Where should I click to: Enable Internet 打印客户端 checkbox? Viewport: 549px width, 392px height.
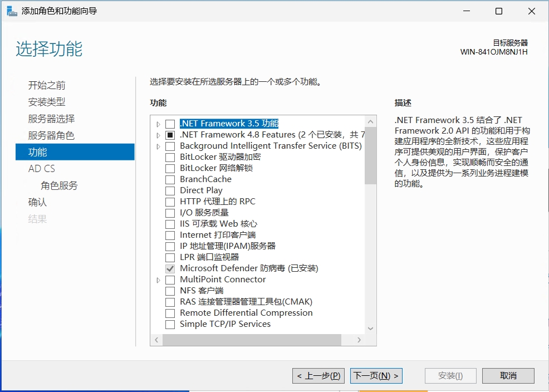pos(170,236)
